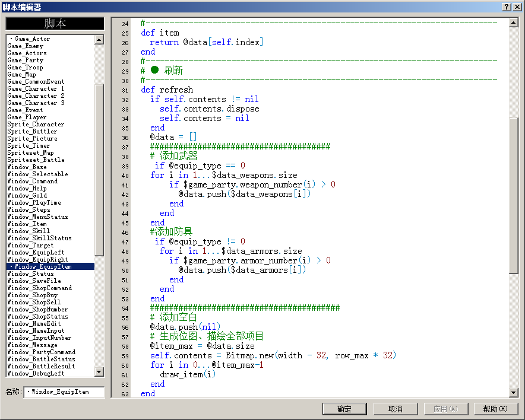Click the 'def refresh' code line
The image size is (525, 420).
click(x=167, y=90)
